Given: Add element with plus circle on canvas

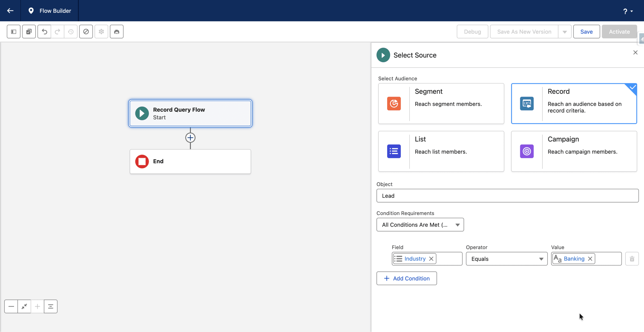Looking at the screenshot, I should click(190, 138).
